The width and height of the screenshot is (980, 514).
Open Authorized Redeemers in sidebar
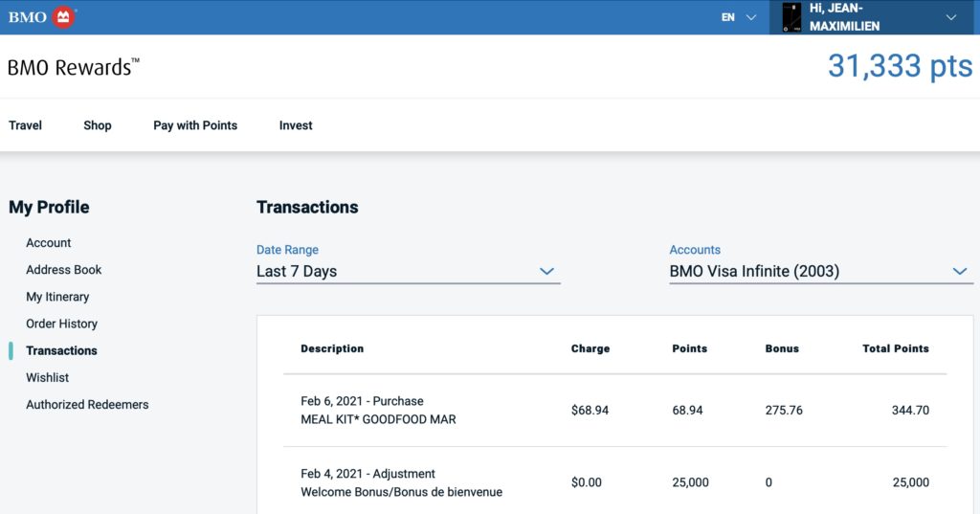click(87, 404)
